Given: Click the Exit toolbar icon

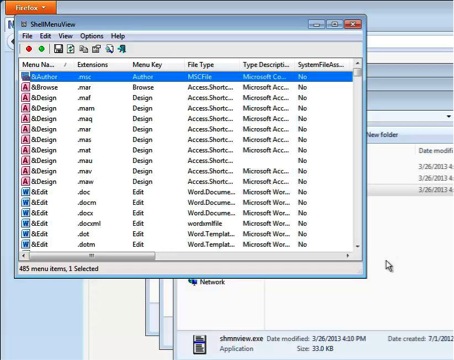Looking at the screenshot, I should 122,49.
